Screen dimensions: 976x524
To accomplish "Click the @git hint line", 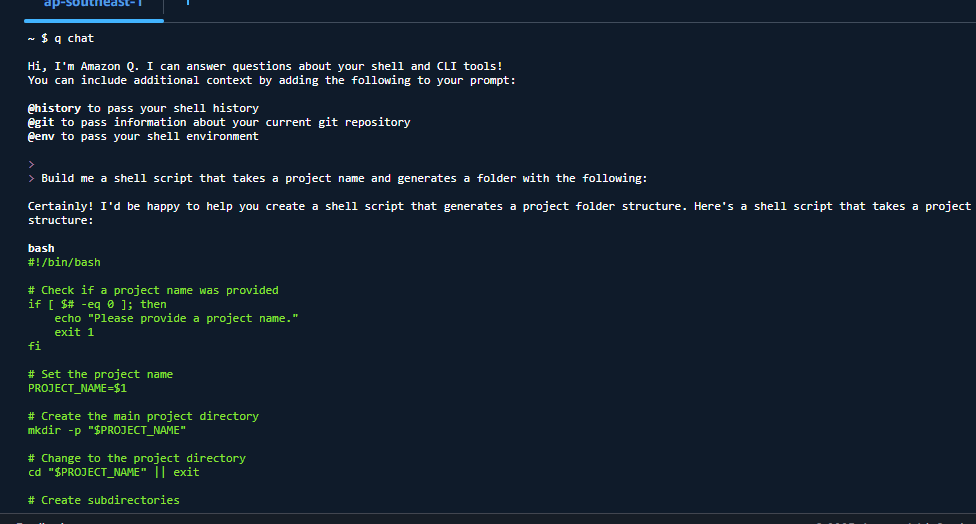I will tap(219, 123).
